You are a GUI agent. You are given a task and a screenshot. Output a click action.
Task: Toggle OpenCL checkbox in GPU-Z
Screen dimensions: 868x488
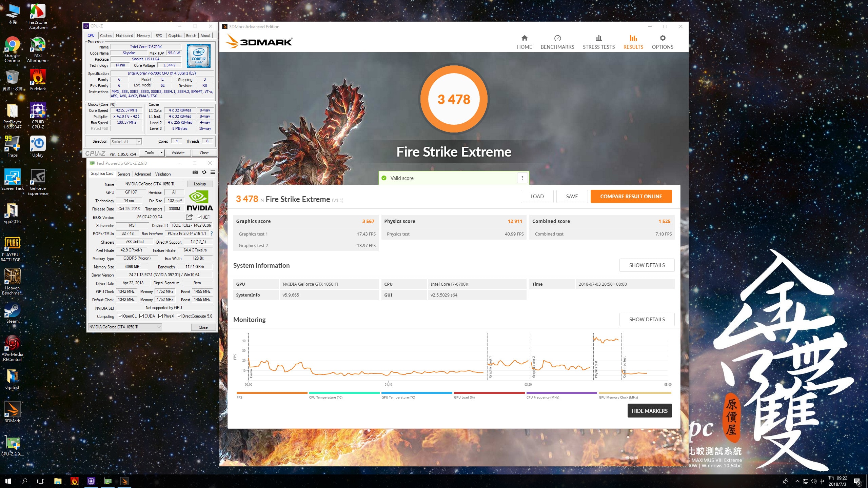click(x=120, y=316)
